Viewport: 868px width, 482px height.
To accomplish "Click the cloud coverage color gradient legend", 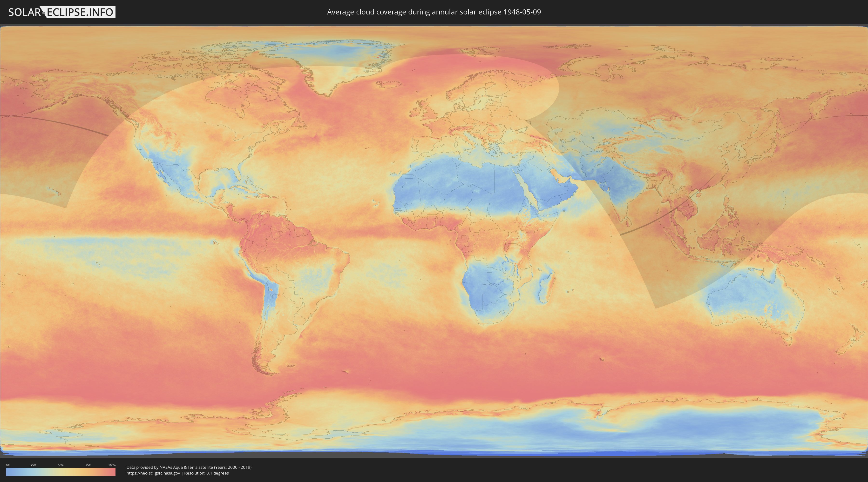I will (x=61, y=472).
